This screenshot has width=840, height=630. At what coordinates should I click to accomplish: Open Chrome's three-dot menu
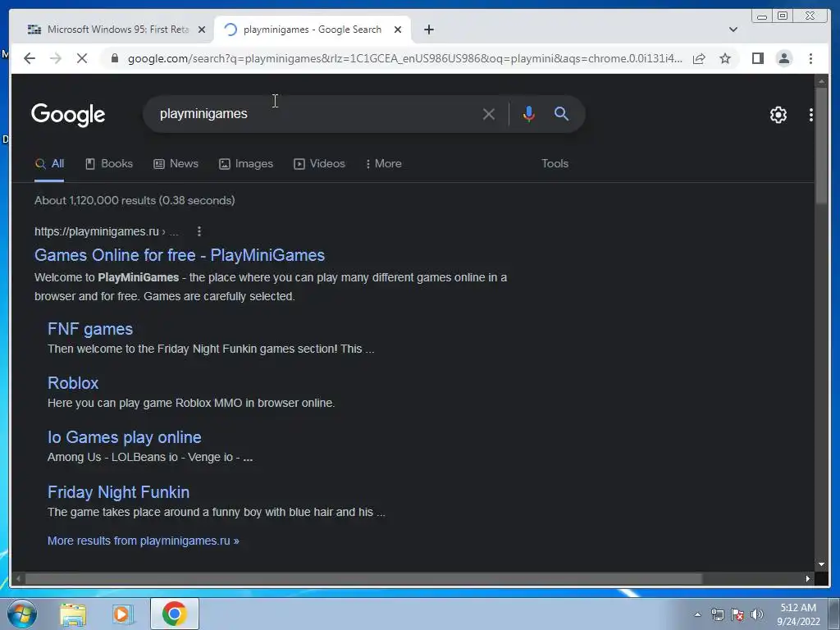tap(810, 58)
